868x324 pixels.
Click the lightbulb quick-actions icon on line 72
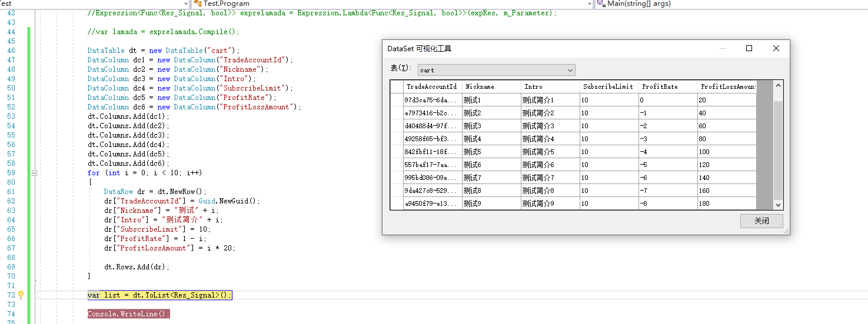tap(21, 295)
